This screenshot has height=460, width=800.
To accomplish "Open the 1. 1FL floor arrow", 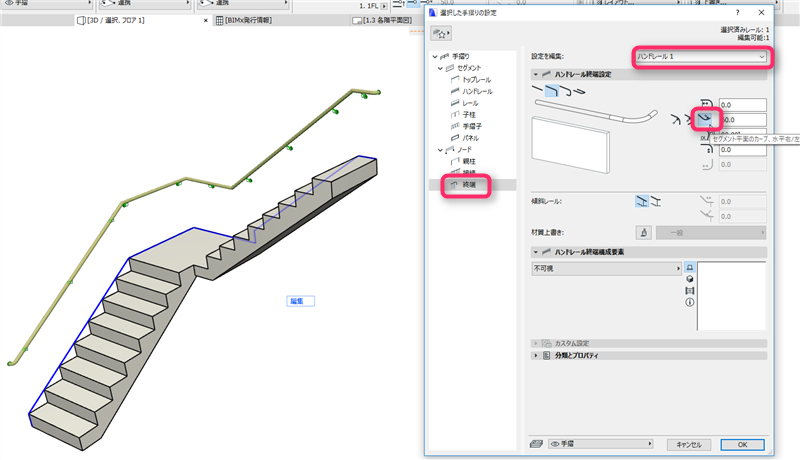I will point(384,6).
